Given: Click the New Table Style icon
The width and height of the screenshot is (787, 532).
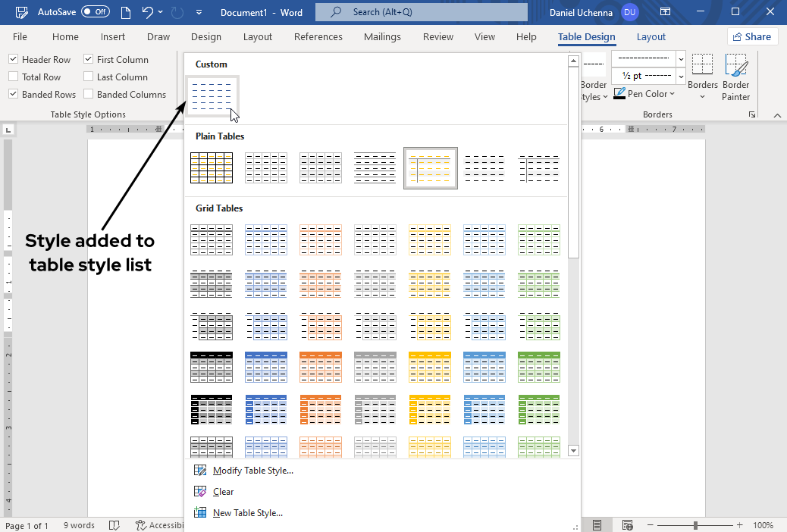Looking at the screenshot, I should [200, 513].
